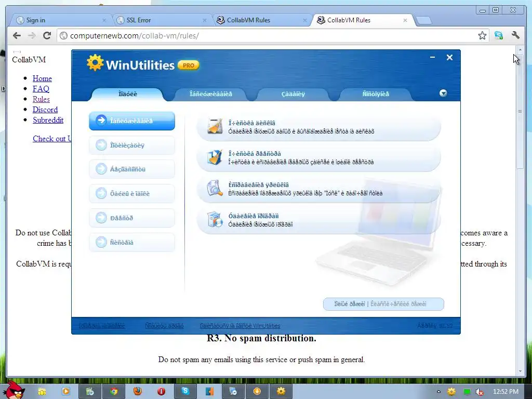Open Skype from the taskbar
The image size is (532, 399).
click(x=185, y=392)
